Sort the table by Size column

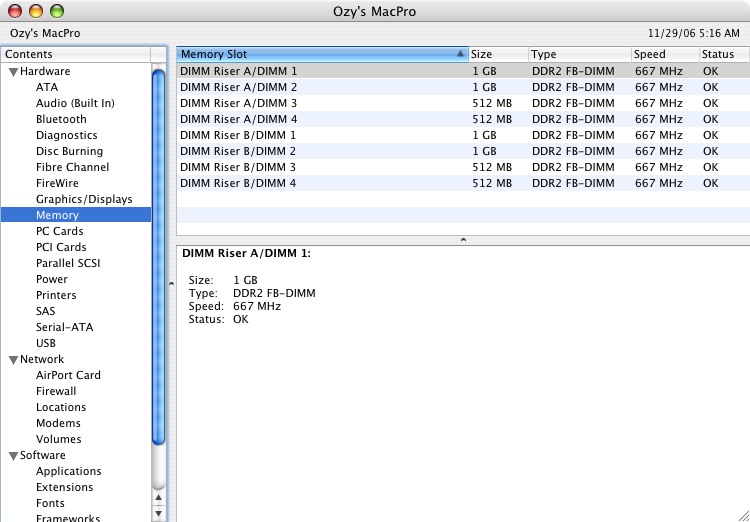coord(496,54)
